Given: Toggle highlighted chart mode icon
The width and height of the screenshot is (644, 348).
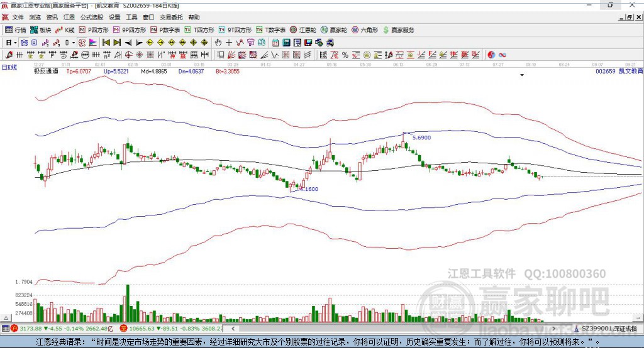Looking at the screenshot, I should 25,43.
